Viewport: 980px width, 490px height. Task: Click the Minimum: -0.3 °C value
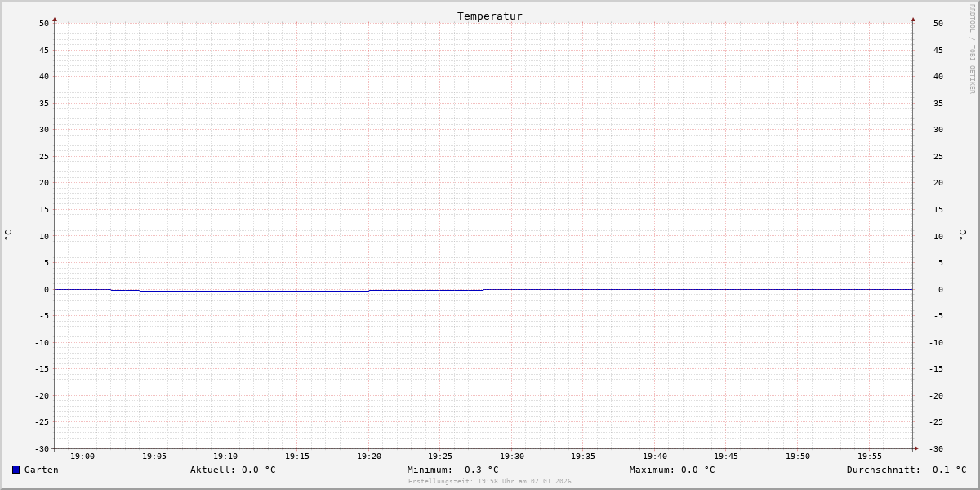click(452, 470)
